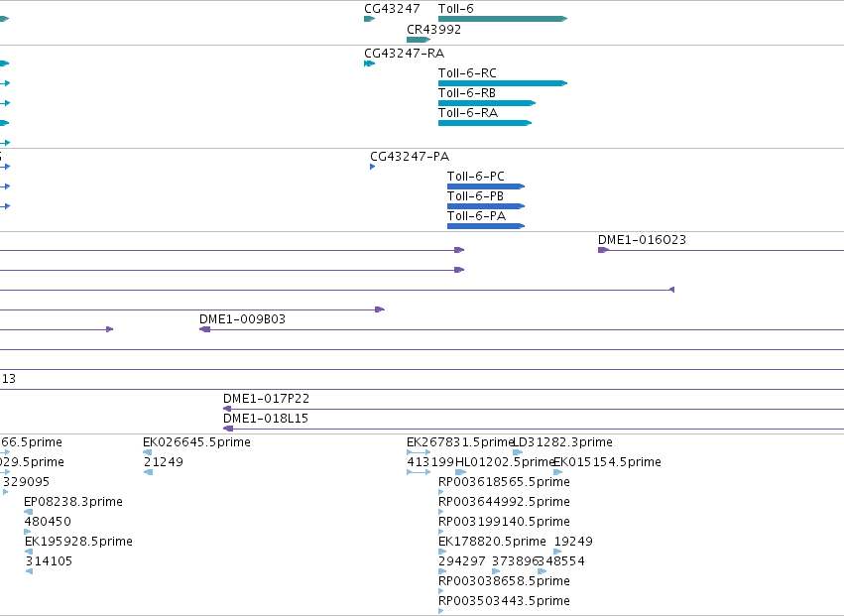Click the arrow glyph under 314105
This screenshot has width=844, height=616.
pyautogui.click(x=29, y=571)
